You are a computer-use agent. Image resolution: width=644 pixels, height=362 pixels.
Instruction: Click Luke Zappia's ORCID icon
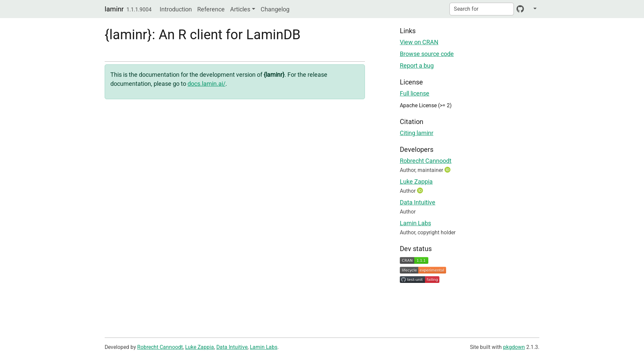tap(420, 191)
